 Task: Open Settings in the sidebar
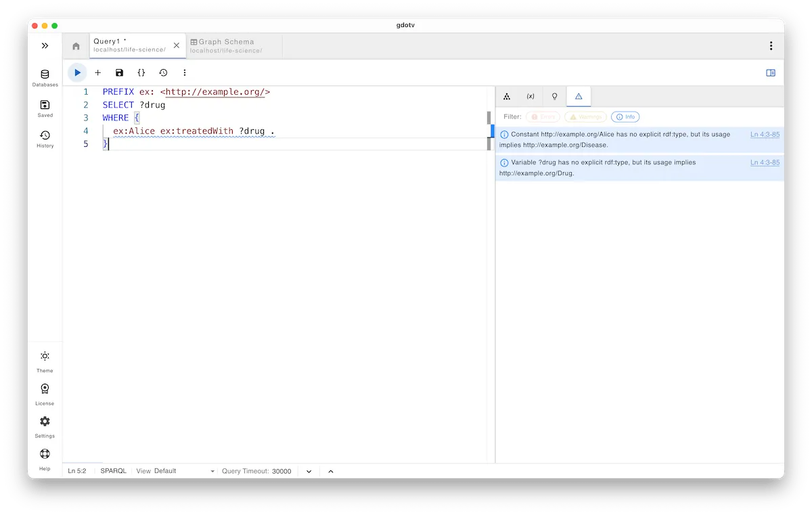[x=45, y=426]
